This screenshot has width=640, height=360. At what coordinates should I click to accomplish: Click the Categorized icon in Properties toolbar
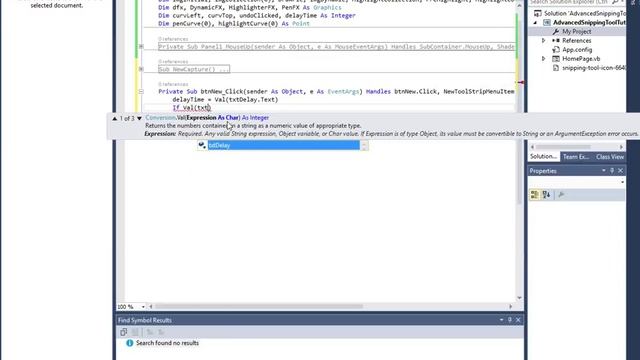[534, 195]
